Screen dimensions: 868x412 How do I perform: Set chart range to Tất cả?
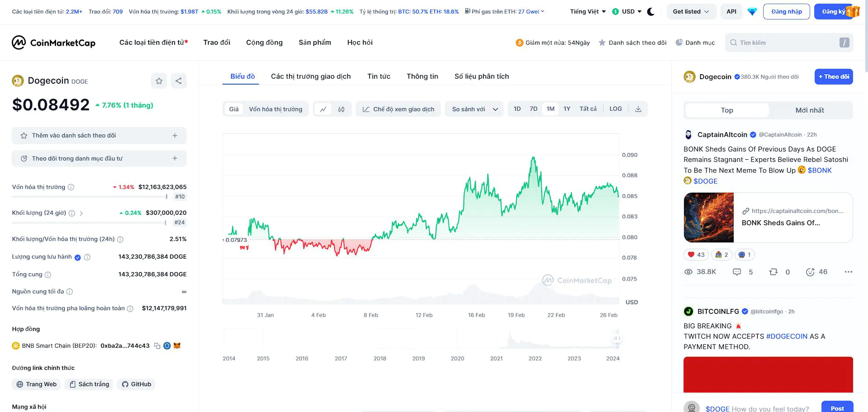(588, 109)
